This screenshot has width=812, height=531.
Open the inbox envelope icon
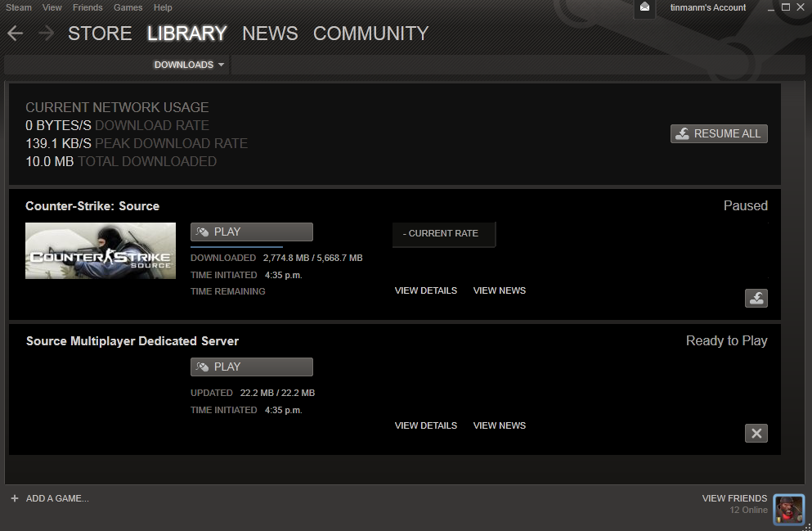(x=644, y=7)
